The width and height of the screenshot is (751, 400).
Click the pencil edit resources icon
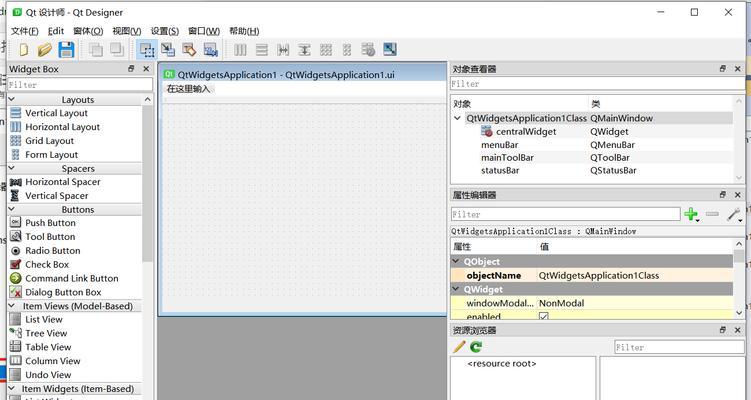coord(459,347)
